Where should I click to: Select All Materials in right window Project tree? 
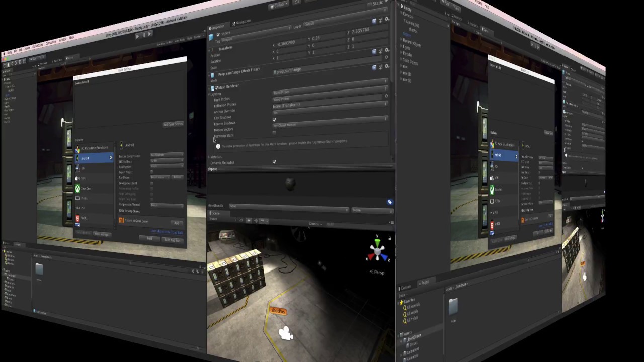pyautogui.click(x=411, y=306)
